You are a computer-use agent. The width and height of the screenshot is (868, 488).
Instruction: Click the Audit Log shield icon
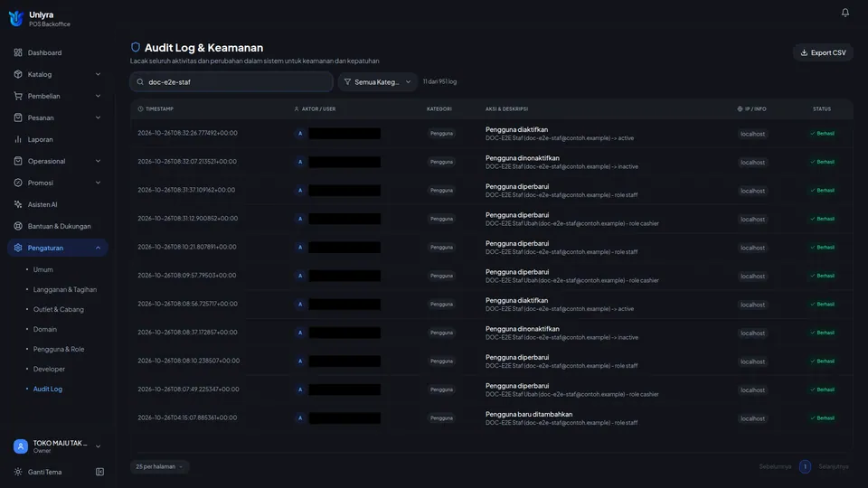pos(135,47)
